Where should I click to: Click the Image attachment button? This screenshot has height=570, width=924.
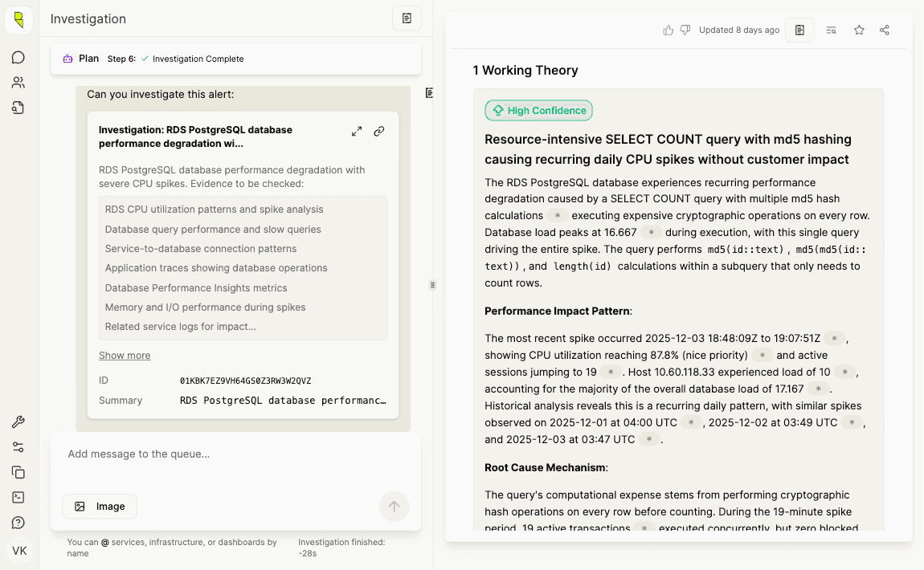pyautogui.click(x=100, y=507)
